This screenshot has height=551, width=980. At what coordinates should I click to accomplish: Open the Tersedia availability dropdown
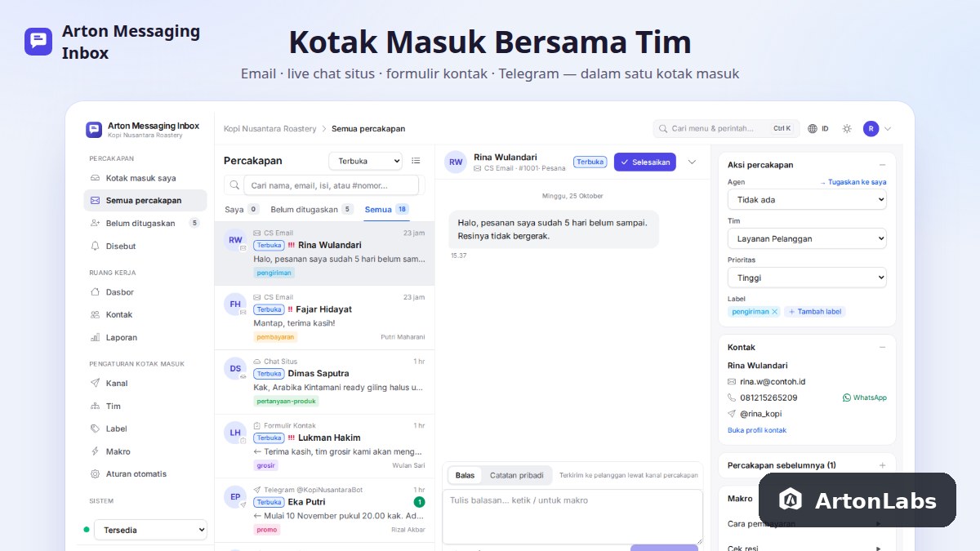150,530
